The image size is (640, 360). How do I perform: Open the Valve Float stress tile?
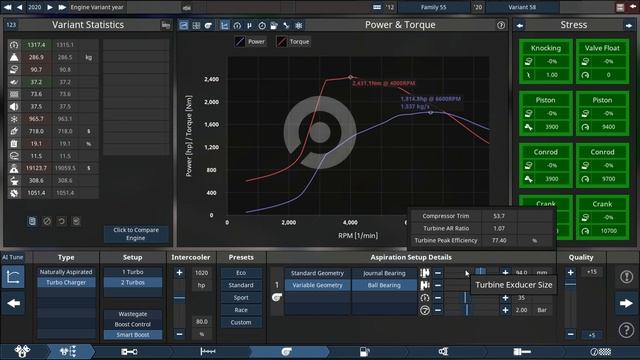tap(602, 61)
